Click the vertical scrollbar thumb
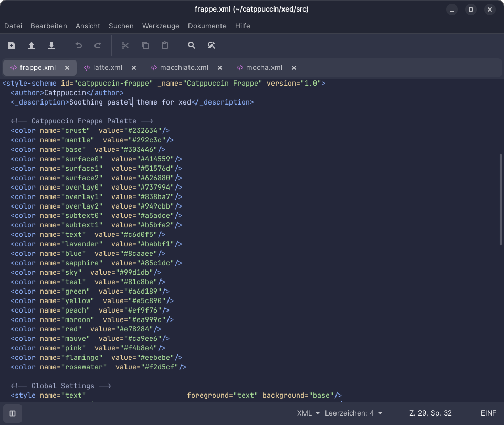Screen dimensions: 504x425 click(500, 200)
